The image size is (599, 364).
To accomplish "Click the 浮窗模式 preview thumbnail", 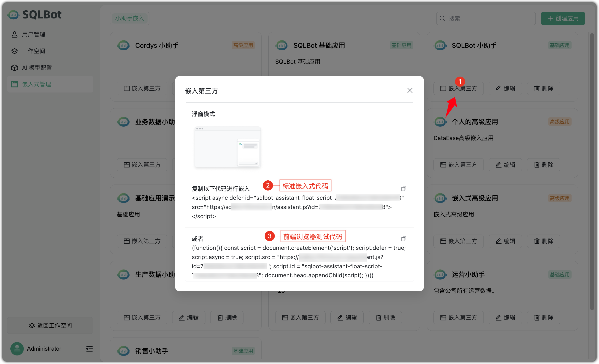I will point(227,147).
